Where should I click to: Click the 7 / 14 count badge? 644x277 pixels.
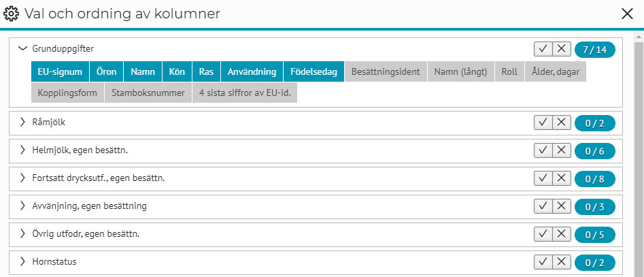[595, 50]
